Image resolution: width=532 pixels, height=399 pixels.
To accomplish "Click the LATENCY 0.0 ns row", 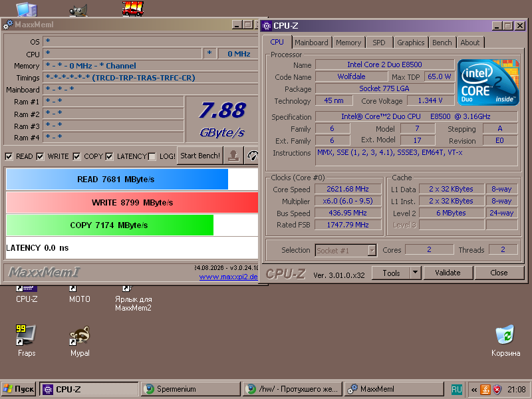I will click(x=132, y=247).
